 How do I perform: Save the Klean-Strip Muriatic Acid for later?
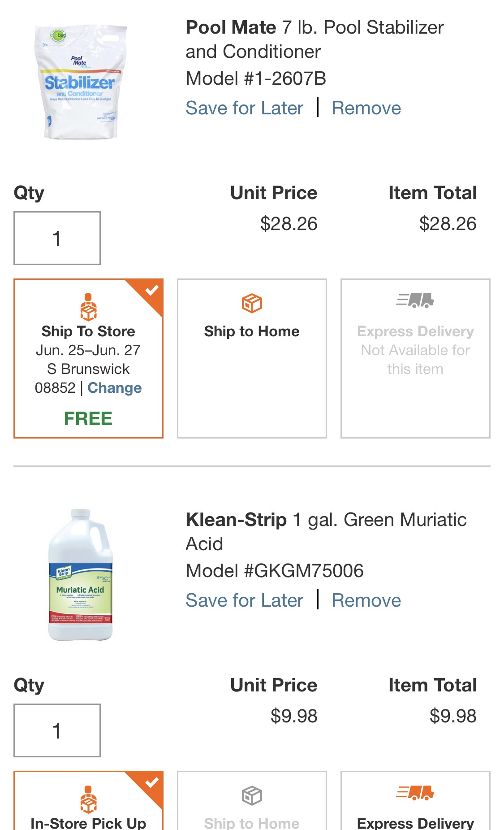(245, 600)
